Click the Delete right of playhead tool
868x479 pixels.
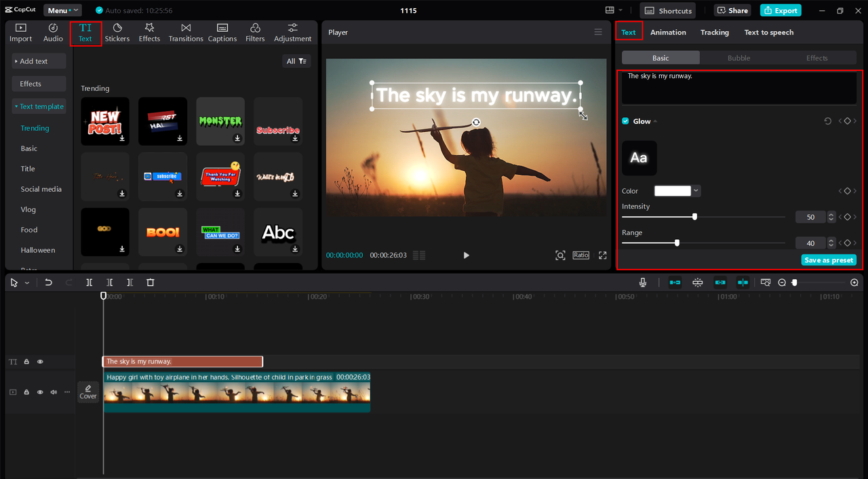click(130, 283)
